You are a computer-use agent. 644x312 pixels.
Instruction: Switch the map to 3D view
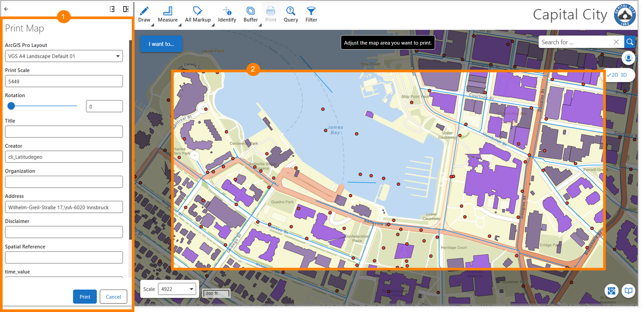tap(624, 75)
